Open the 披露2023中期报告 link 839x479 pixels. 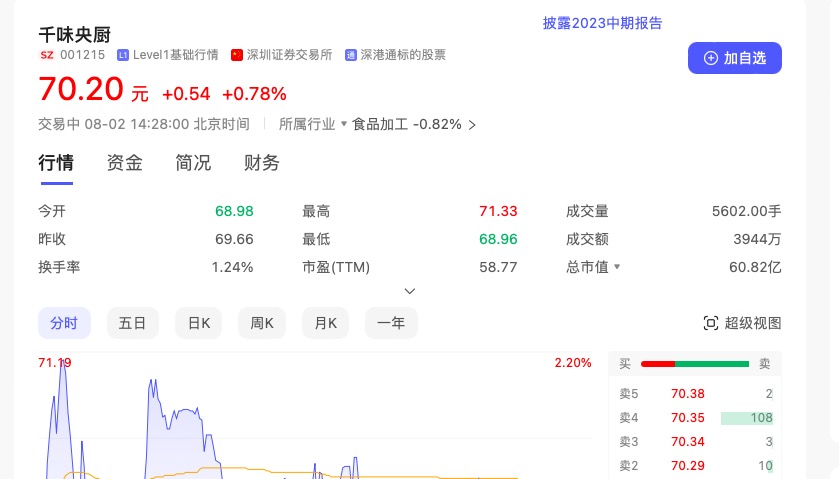[602, 23]
